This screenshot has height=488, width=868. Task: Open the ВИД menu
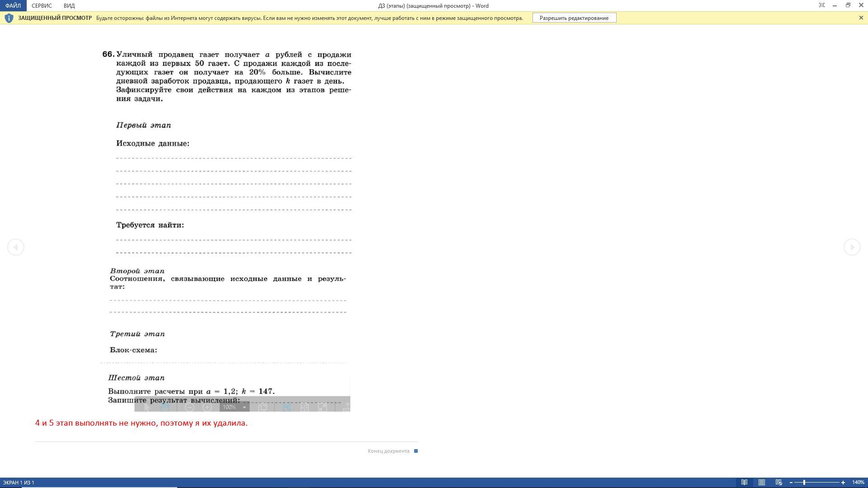(69, 5)
